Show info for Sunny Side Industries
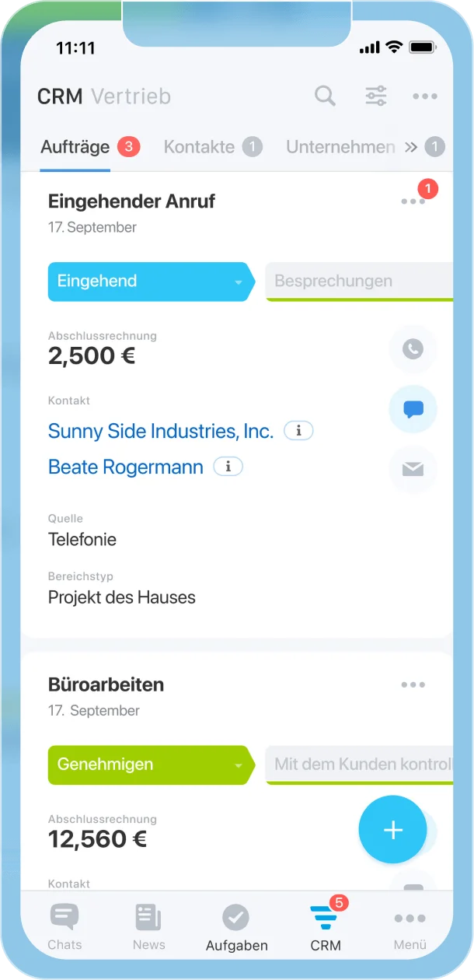Screen dimensions: 474x980 (298, 430)
